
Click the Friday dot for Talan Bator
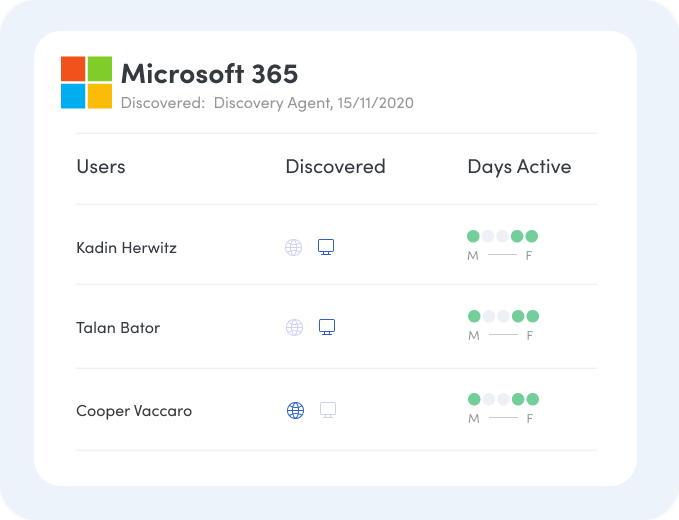point(532,316)
